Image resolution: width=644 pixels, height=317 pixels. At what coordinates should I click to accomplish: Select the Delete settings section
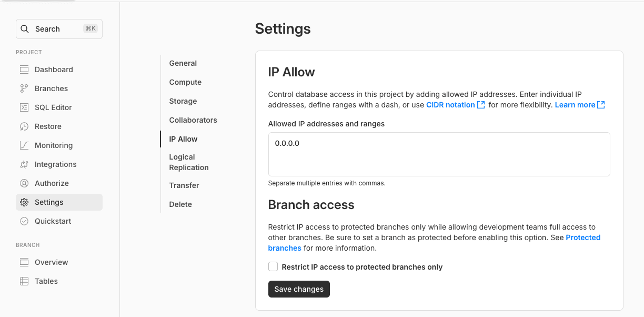tap(180, 204)
